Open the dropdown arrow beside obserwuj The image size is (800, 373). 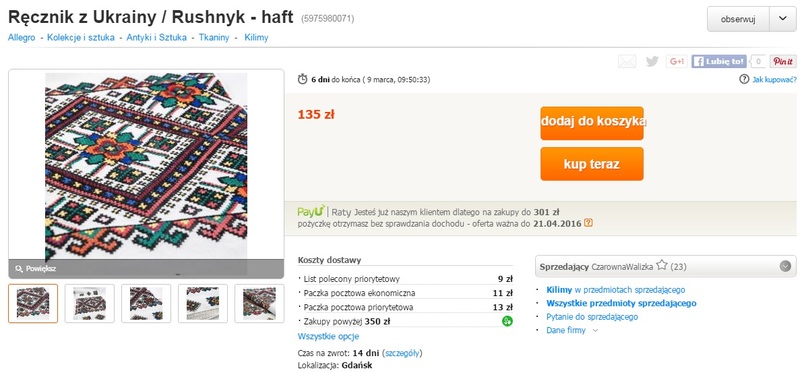point(783,19)
